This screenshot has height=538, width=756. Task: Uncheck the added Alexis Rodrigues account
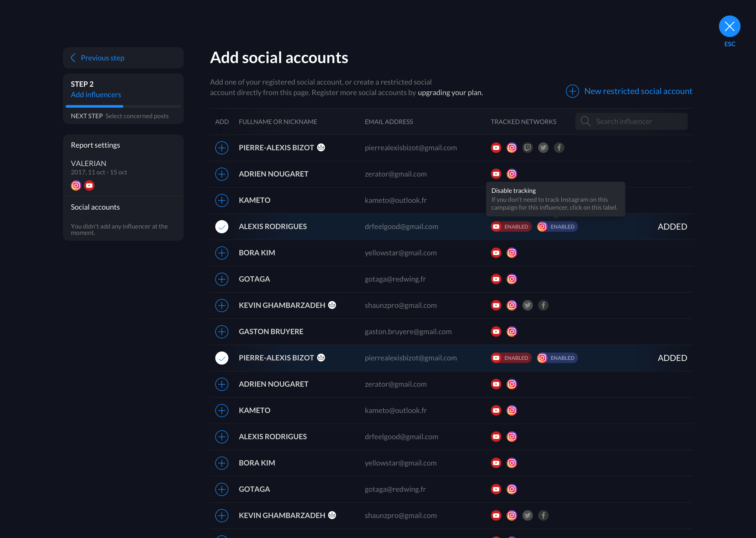(x=222, y=227)
